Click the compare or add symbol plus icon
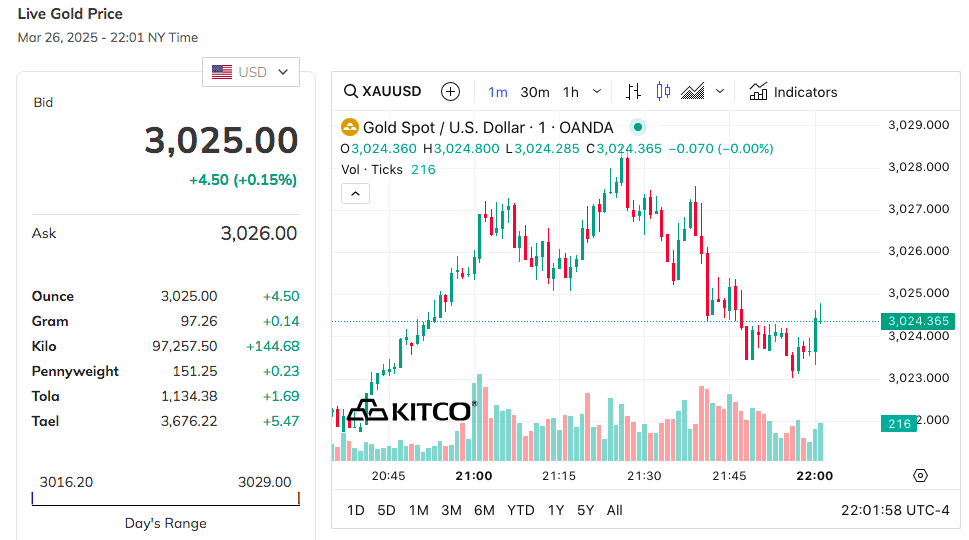Image resolution: width=969 pixels, height=540 pixels. (x=451, y=92)
